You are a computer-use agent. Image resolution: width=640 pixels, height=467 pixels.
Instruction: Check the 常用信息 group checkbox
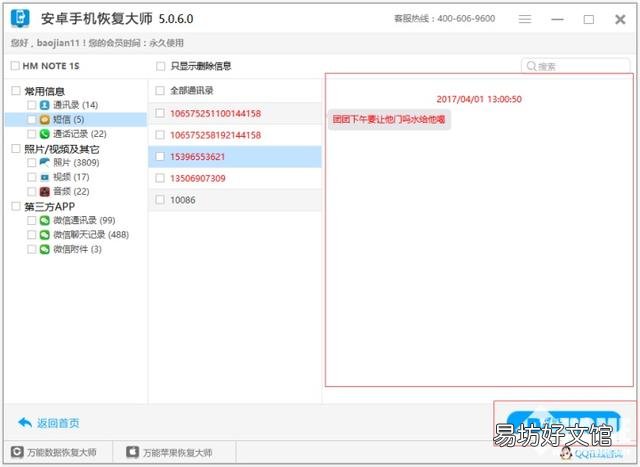(x=16, y=91)
